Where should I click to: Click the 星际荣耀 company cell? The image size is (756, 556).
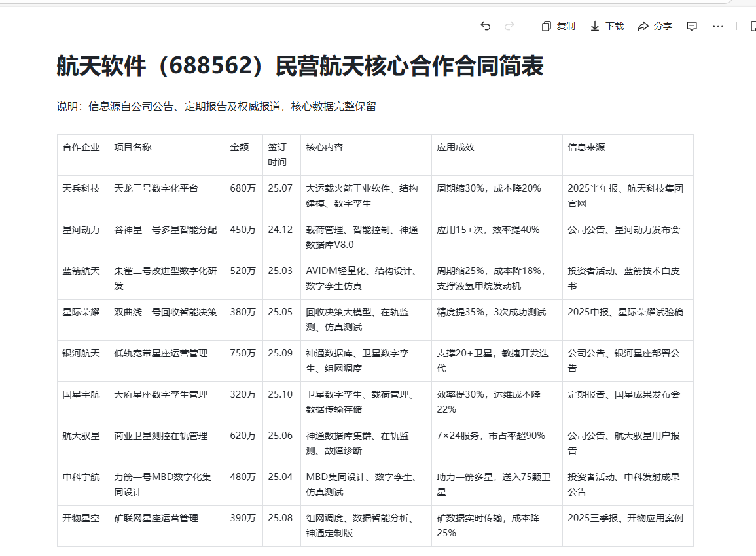[83, 319]
